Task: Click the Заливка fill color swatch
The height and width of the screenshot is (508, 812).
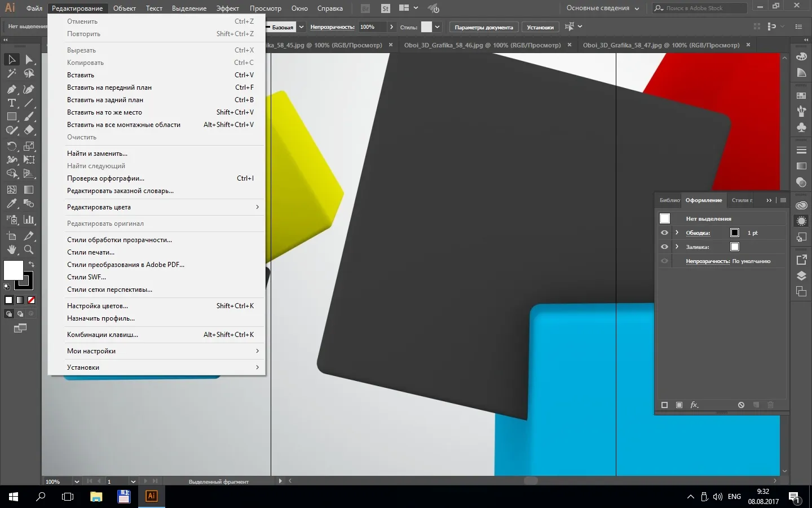Action: coord(734,247)
